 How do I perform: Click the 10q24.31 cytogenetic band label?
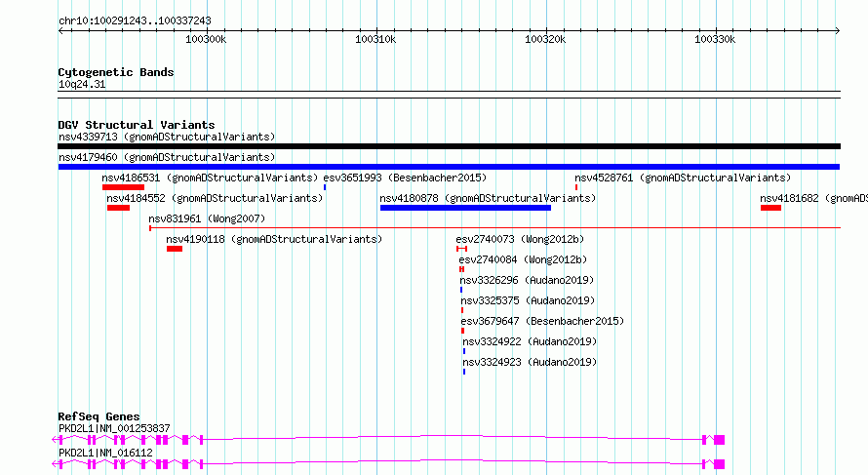click(x=82, y=84)
